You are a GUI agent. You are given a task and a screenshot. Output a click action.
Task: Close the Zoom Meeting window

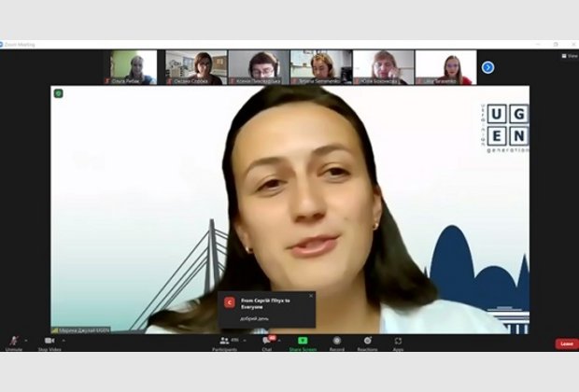(573, 44)
